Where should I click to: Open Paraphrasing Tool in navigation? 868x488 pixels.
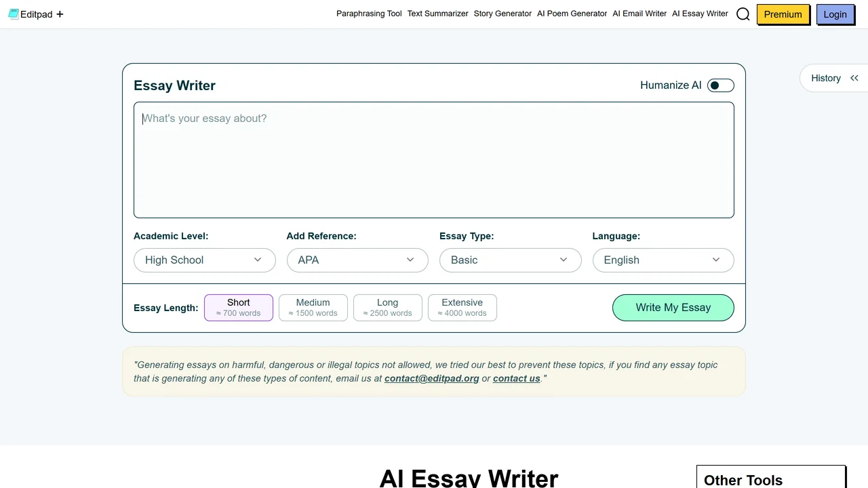(x=369, y=14)
